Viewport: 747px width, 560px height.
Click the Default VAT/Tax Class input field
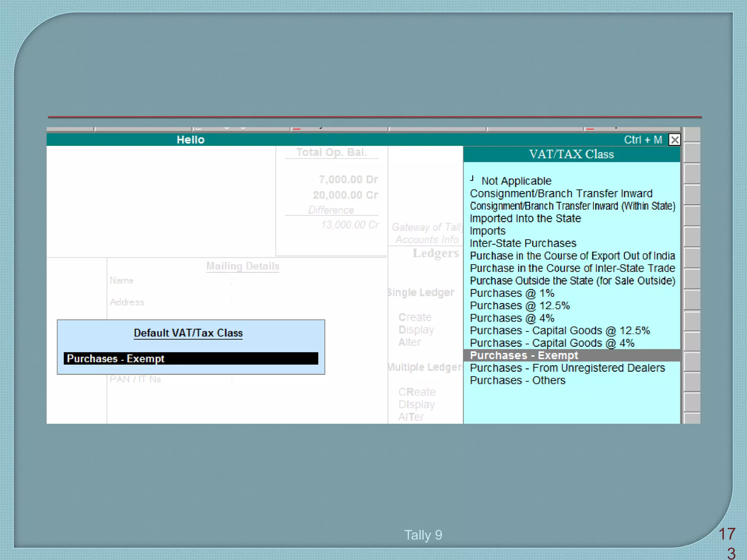coord(191,358)
